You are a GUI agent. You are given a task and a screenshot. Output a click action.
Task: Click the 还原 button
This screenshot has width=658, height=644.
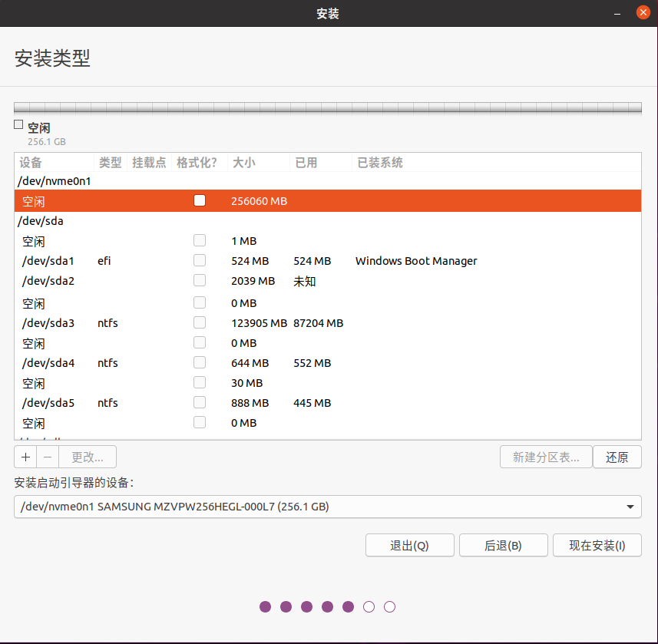point(617,457)
